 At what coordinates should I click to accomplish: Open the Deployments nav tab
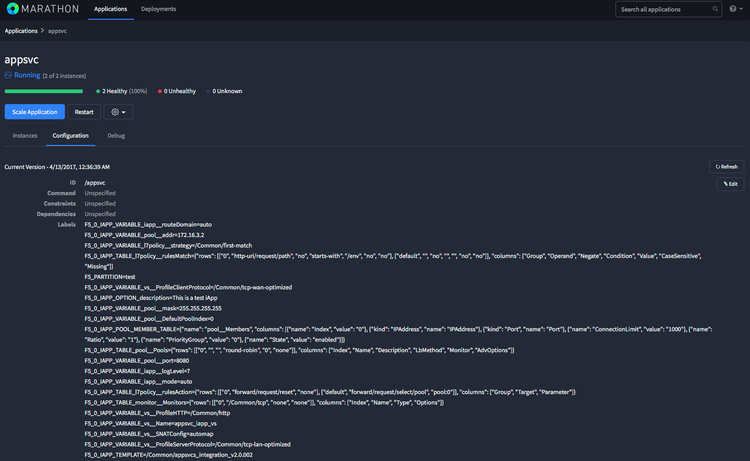click(x=158, y=9)
